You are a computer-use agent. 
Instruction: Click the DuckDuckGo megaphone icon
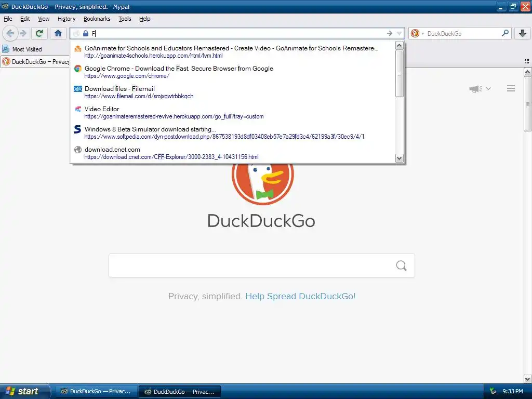click(x=476, y=89)
